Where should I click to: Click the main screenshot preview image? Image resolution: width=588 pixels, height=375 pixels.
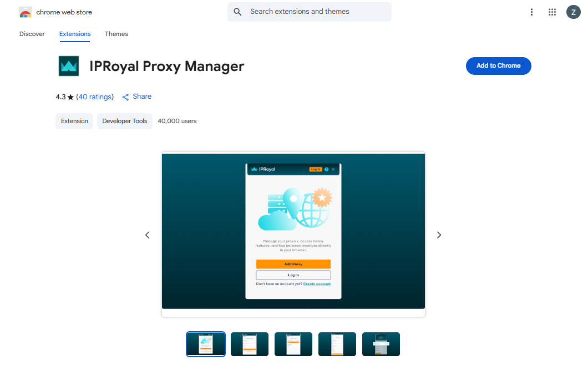(293, 231)
